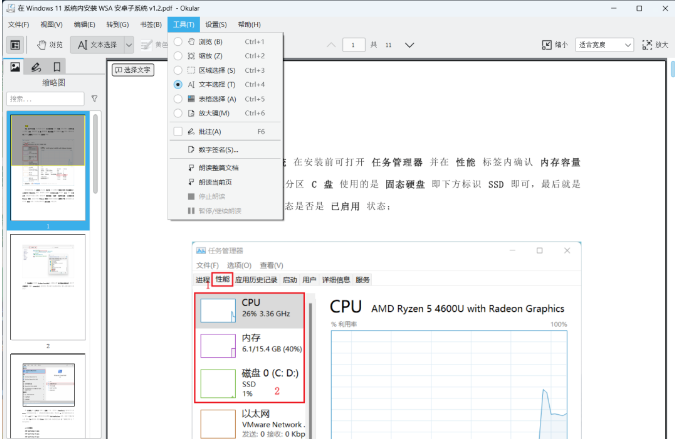Close the 工具(T) menu
Image resolution: width=675 pixels, height=439 pixels.
click(x=184, y=25)
